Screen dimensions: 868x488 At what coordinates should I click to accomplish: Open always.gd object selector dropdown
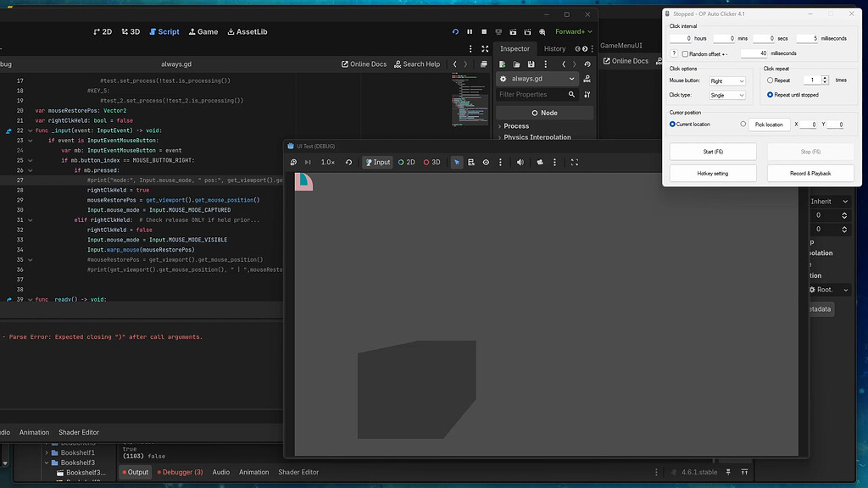pyautogui.click(x=537, y=79)
